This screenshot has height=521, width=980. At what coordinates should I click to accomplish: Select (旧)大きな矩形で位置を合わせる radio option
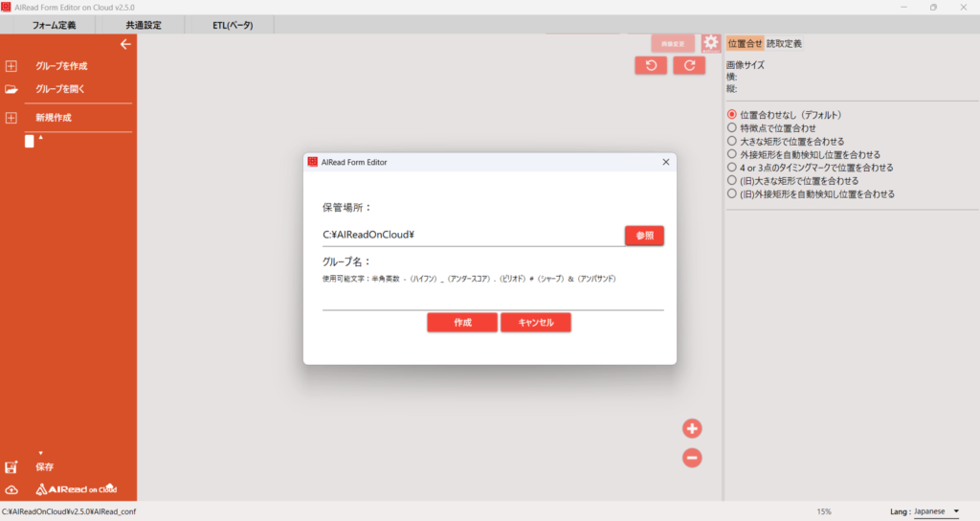tap(732, 180)
